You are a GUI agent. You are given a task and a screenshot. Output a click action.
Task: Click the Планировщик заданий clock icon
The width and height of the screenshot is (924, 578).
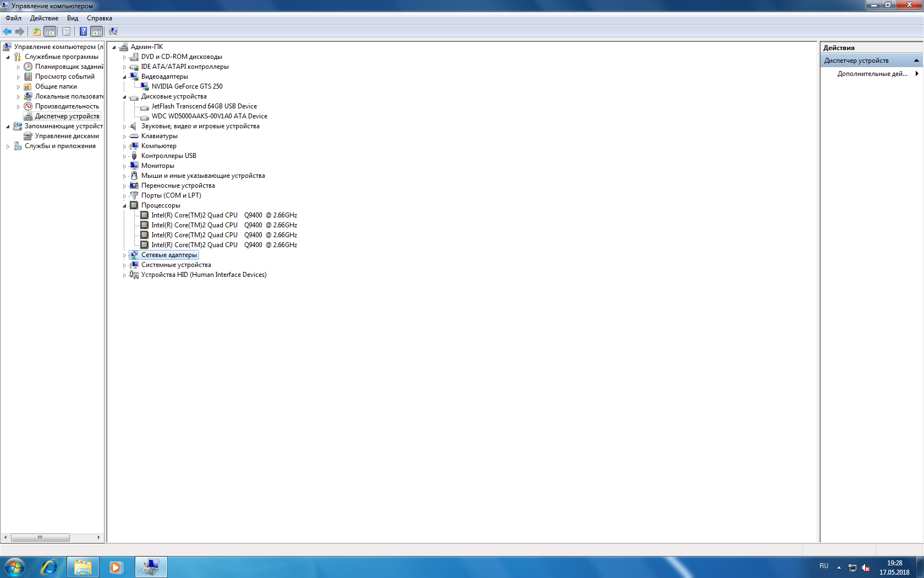pyautogui.click(x=28, y=67)
